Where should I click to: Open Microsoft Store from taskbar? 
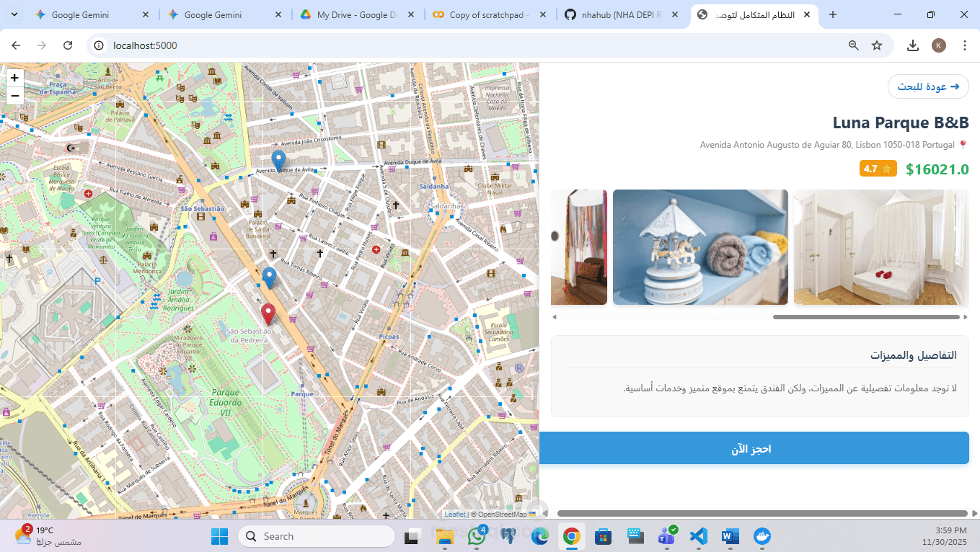(x=604, y=536)
